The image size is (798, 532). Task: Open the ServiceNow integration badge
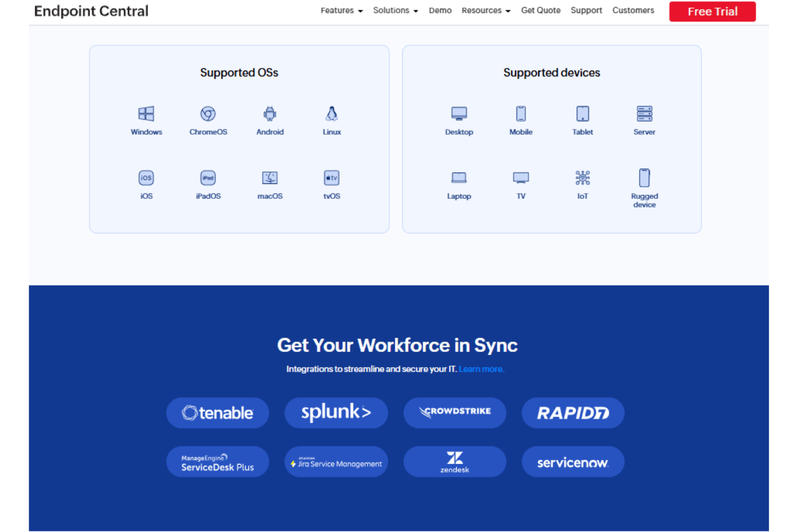[x=573, y=461]
